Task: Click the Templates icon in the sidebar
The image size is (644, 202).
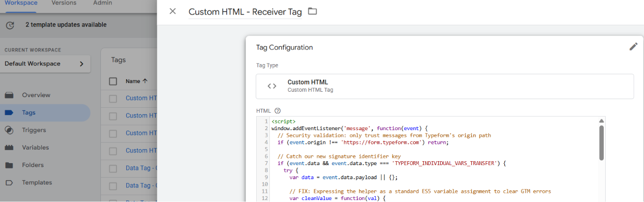Action: (x=9, y=183)
